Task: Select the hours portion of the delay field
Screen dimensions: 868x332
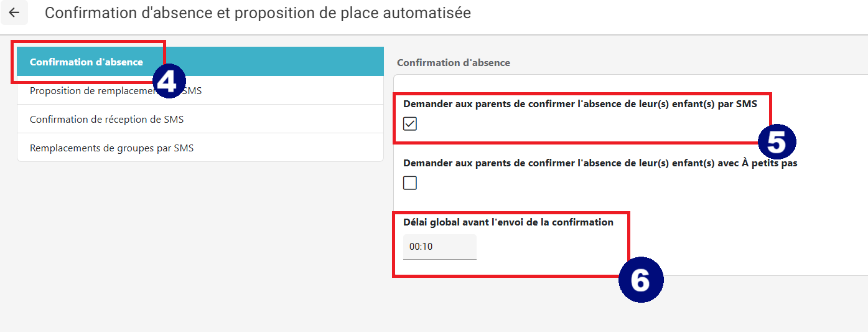Action: click(x=414, y=247)
